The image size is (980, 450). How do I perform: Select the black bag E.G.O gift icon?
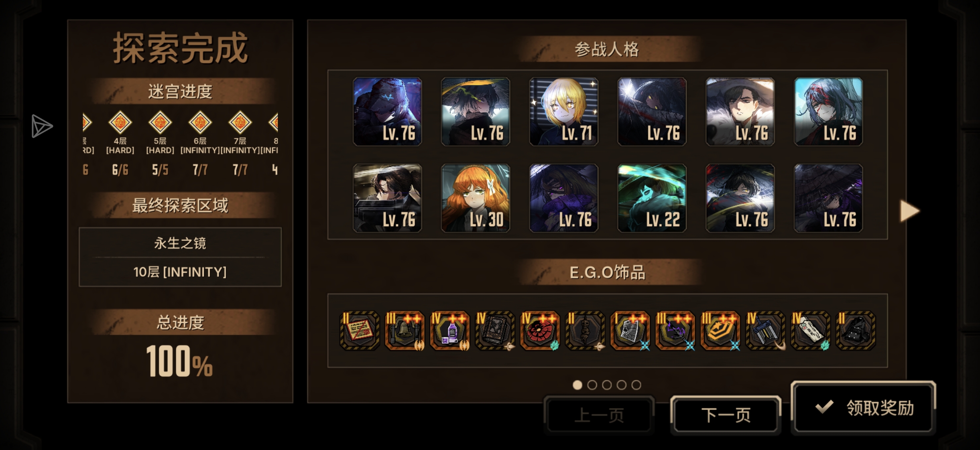[855, 330]
